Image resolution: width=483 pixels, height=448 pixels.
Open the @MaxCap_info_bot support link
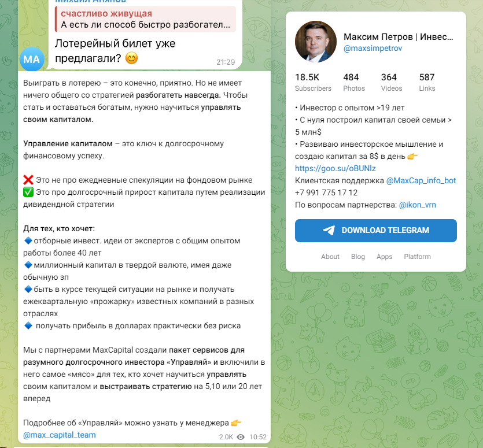(x=421, y=180)
